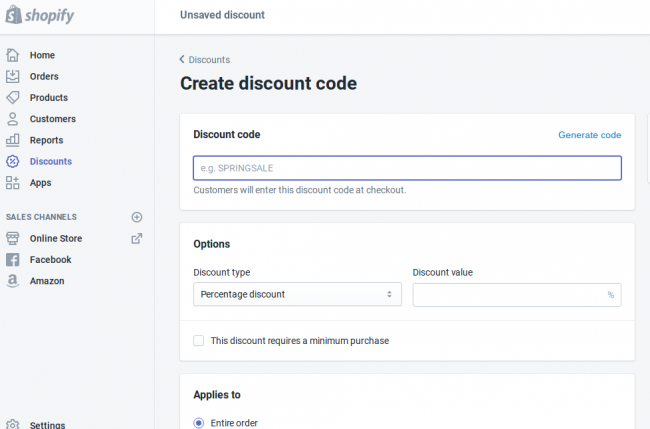Open Online Store in new window icon
The image size is (650, 429).
(137, 238)
